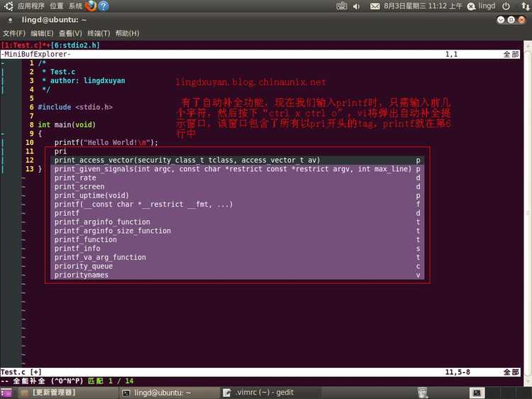
Task: Open 应用程序 applications menu
Action: (31, 6)
